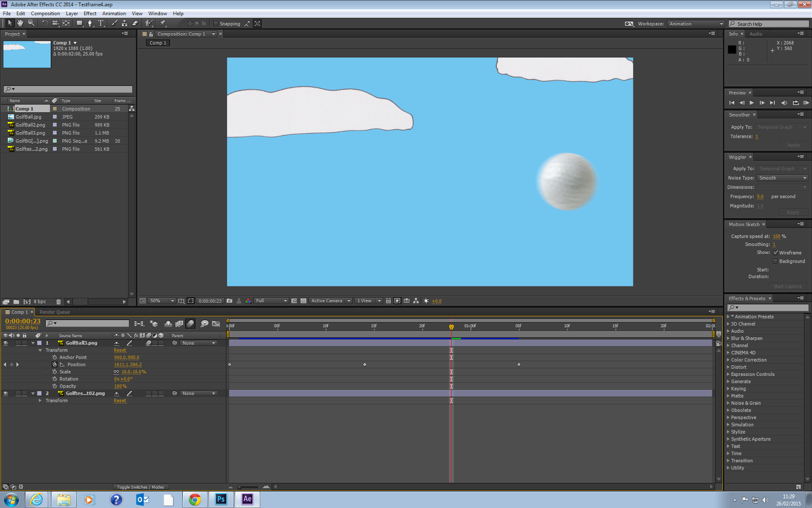Select the Pen tool
The height and width of the screenshot is (508, 812).
89,23
